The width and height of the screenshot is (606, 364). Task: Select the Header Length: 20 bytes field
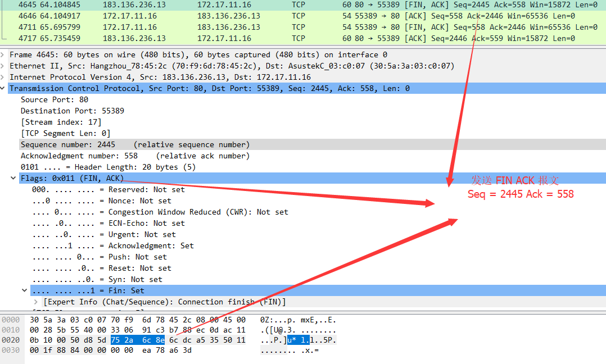(x=108, y=167)
